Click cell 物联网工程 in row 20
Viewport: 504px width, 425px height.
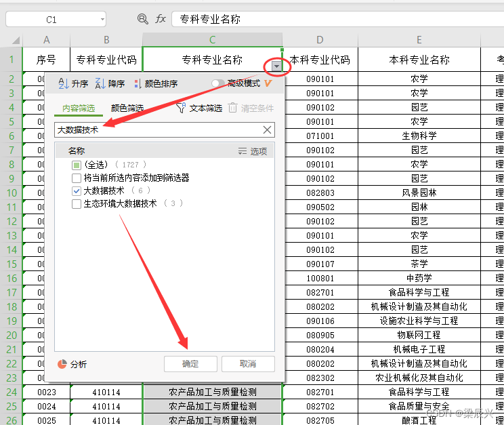[x=419, y=335]
